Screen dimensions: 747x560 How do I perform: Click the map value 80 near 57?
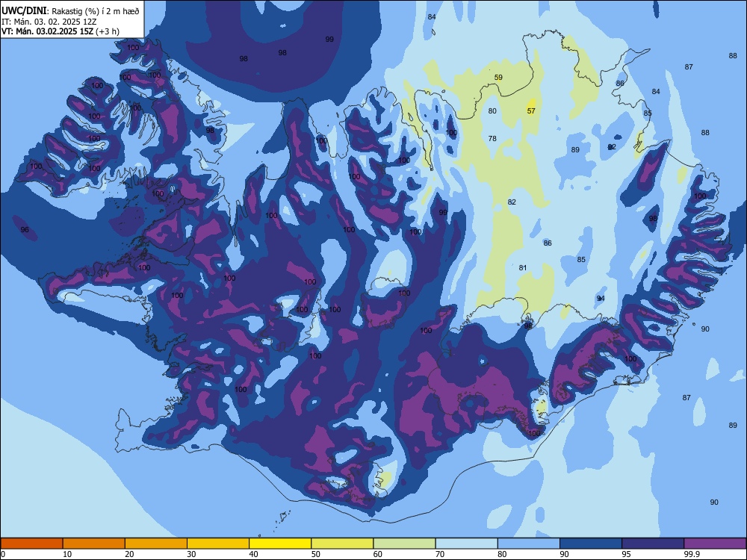click(492, 111)
